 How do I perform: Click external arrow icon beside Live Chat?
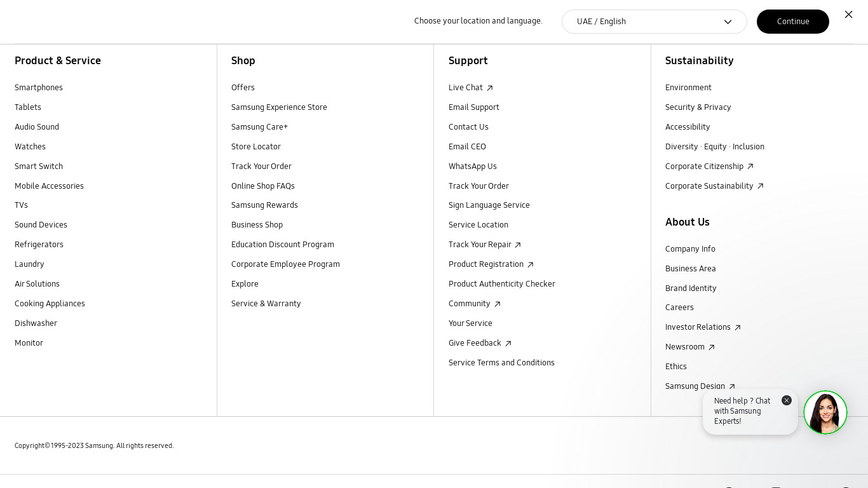click(489, 88)
